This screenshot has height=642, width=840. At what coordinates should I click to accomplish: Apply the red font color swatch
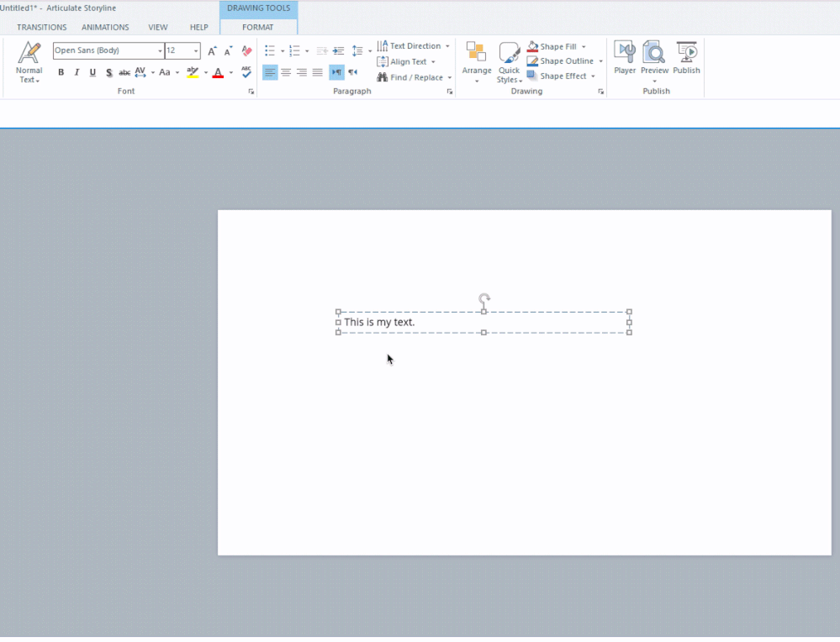click(218, 73)
